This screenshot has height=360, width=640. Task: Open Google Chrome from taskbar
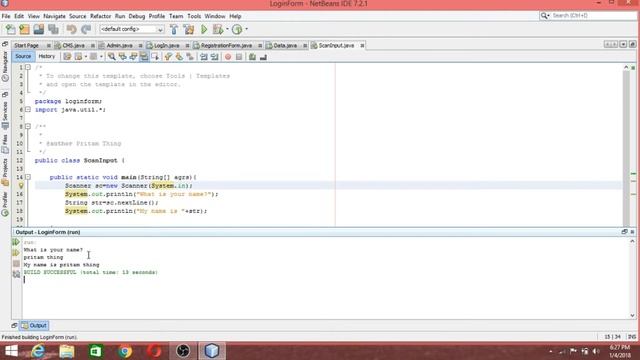click(x=125, y=351)
